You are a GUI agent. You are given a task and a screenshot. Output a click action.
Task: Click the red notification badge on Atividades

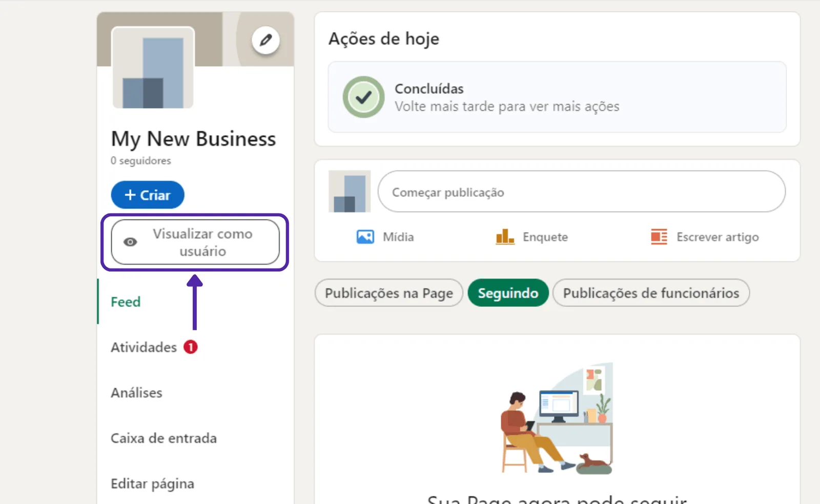191,347
